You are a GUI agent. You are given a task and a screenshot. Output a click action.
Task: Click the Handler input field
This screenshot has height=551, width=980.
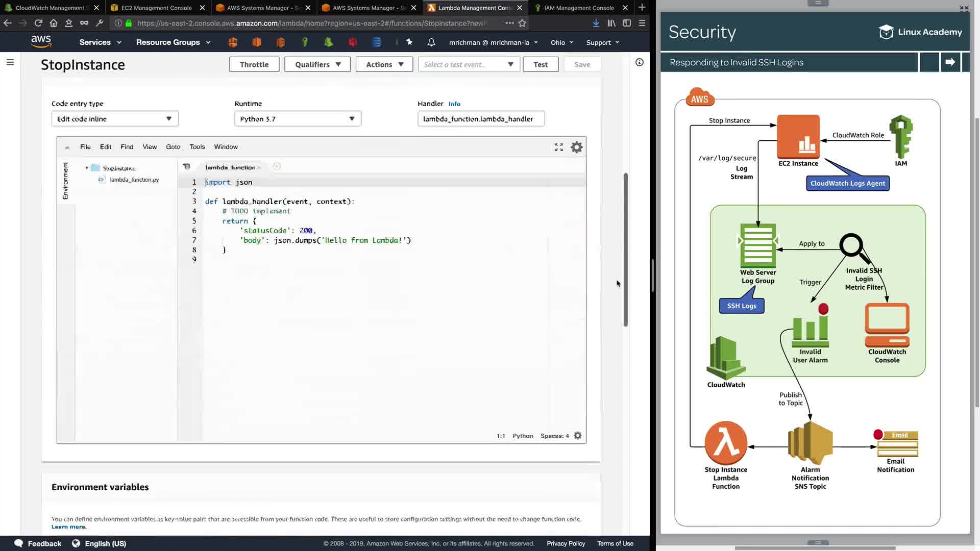480,119
